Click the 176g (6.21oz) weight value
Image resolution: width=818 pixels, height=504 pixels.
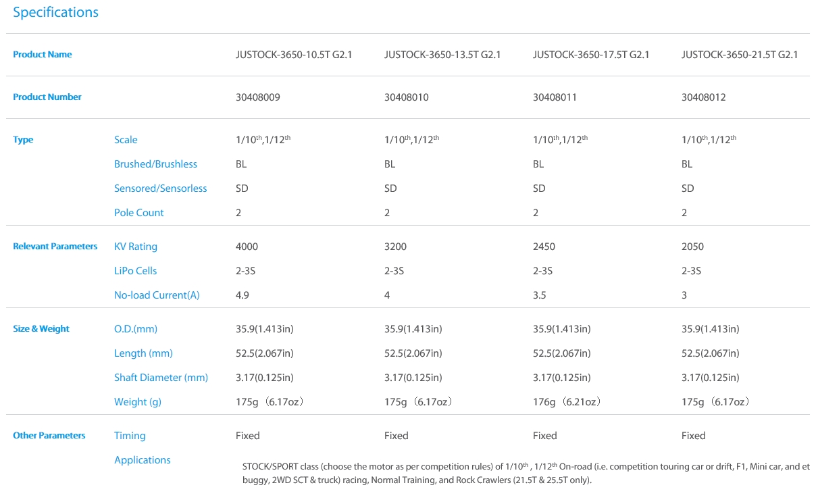tap(566, 402)
